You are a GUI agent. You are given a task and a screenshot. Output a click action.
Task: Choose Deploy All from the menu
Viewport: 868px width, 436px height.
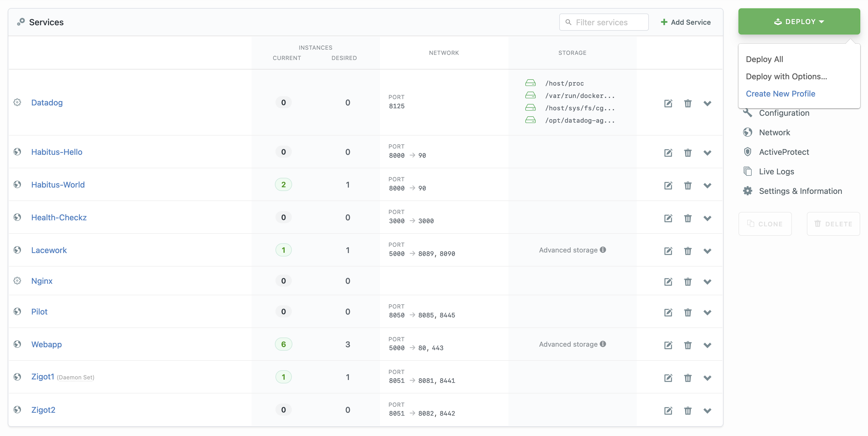click(x=765, y=59)
